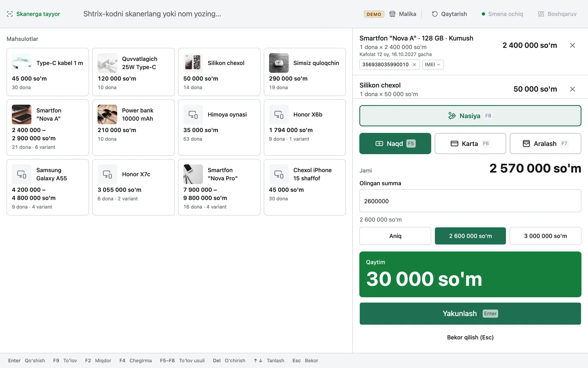The width and height of the screenshot is (588, 368).
Task: Click the Type-C kabel product thumbnail
Action: pyautogui.click(x=22, y=63)
